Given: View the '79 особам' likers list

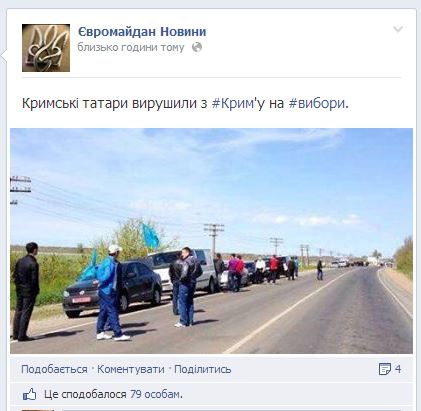Looking at the screenshot, I should click(x=156, y=394).
